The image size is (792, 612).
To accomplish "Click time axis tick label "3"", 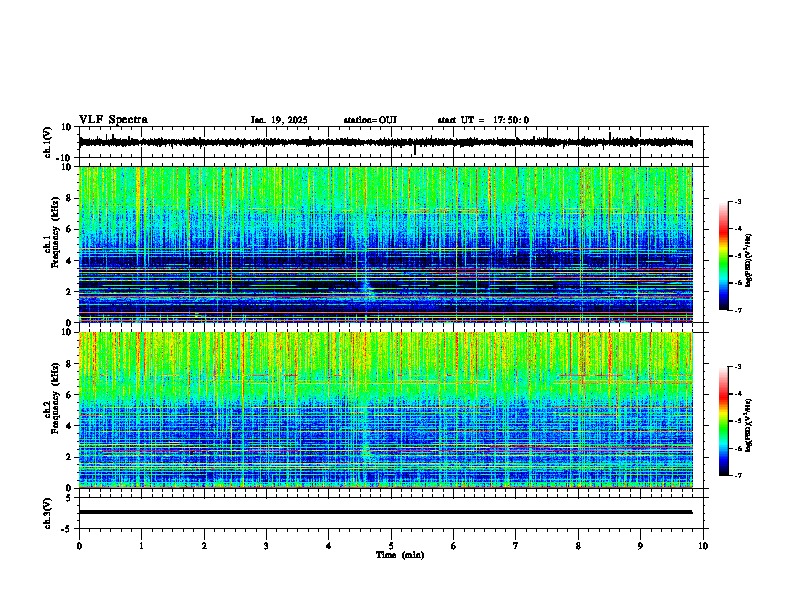I will coord(266,546).
